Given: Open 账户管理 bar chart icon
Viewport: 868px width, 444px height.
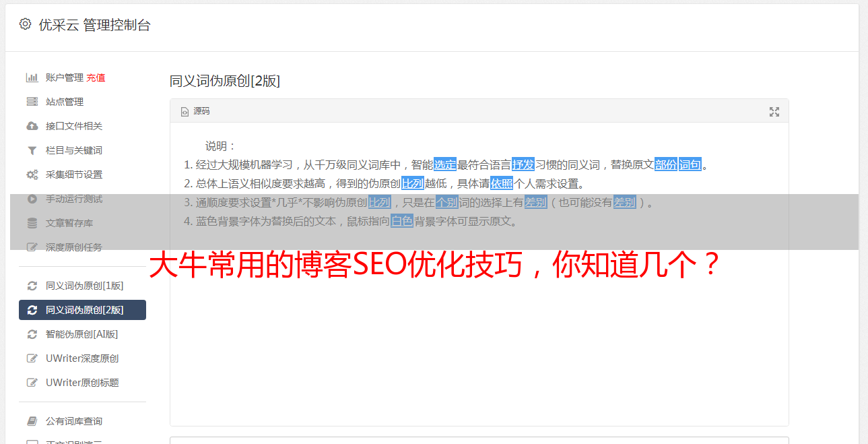Looking at the screenshot, I should tap(32, 77).
